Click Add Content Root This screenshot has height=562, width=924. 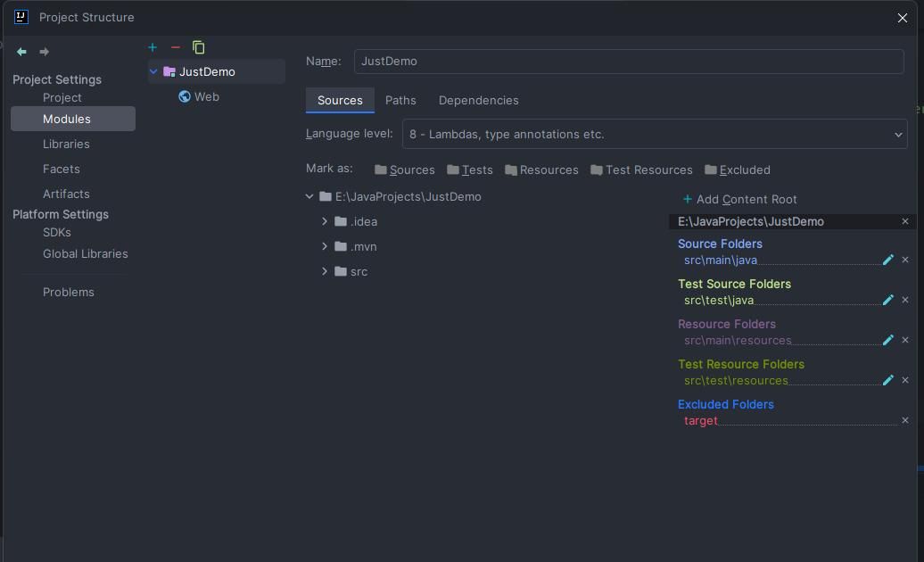point(739,199)
